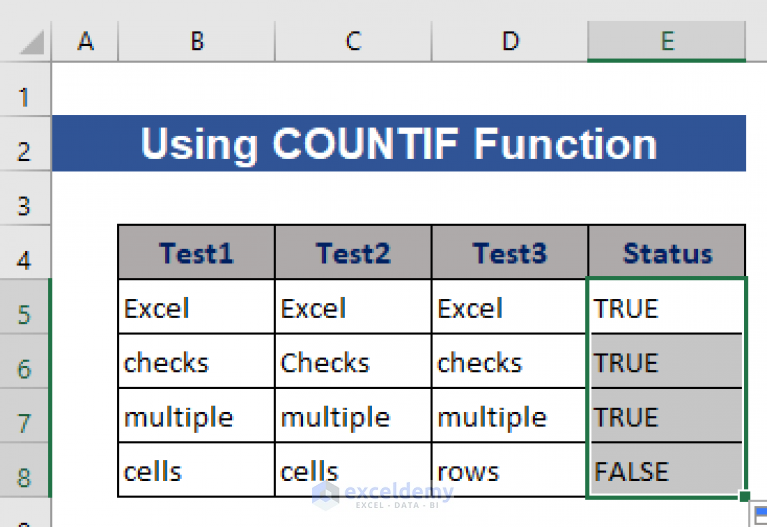
Task: Select column A header
Action: [85, 41]
